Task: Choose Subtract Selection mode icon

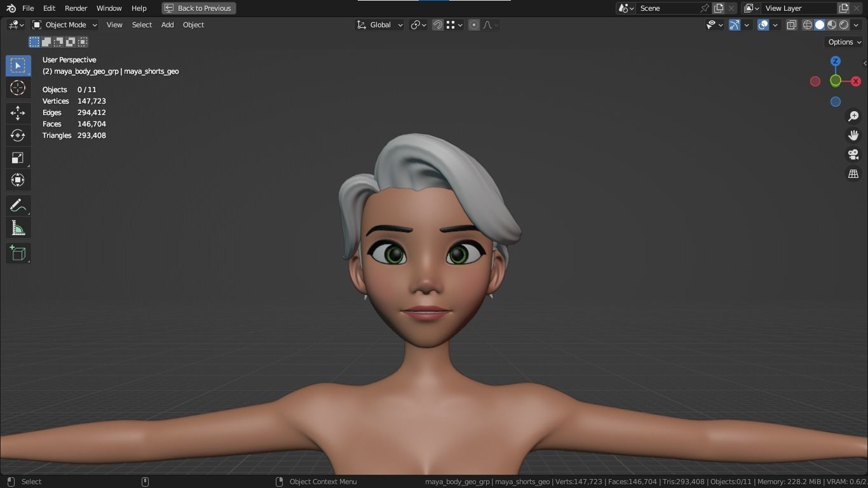Action: coord(58,42)
